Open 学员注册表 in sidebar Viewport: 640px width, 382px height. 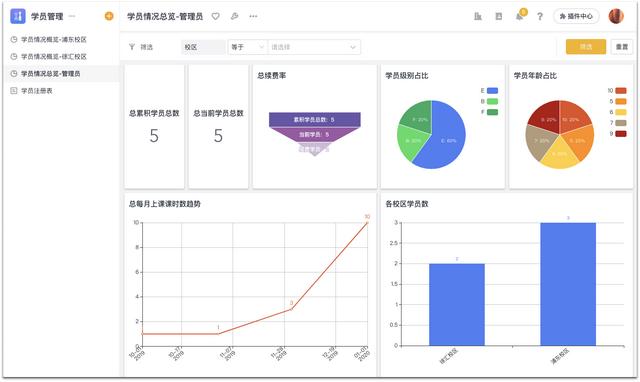(x=37, y=91)
